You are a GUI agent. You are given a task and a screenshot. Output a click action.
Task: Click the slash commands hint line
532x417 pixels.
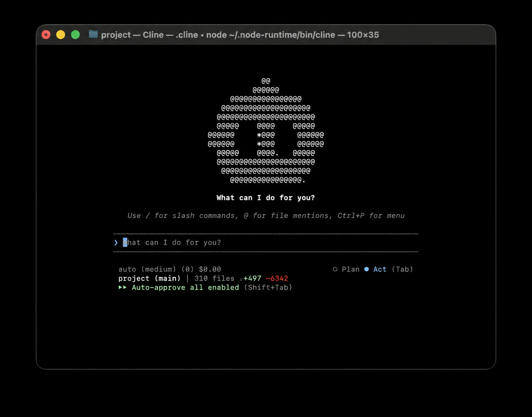click(266, 216)
